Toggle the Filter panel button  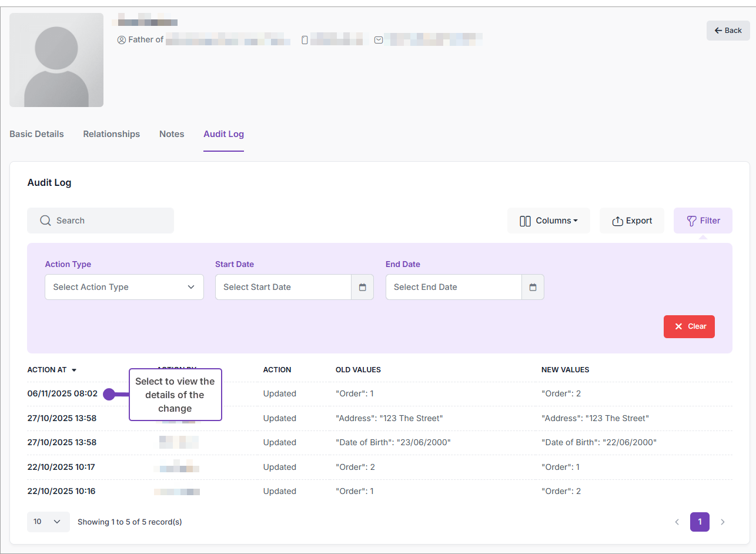coord(703,221)
